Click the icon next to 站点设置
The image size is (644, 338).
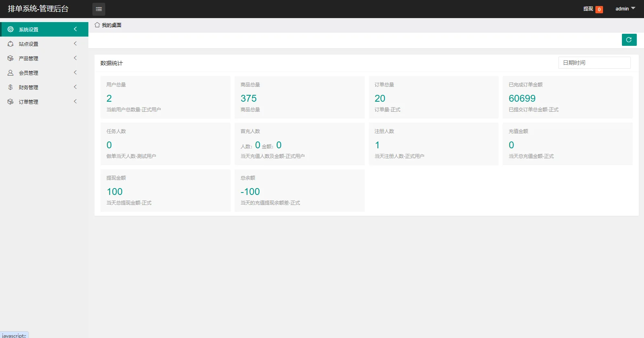pyautogui.click(x=10, y=44)
